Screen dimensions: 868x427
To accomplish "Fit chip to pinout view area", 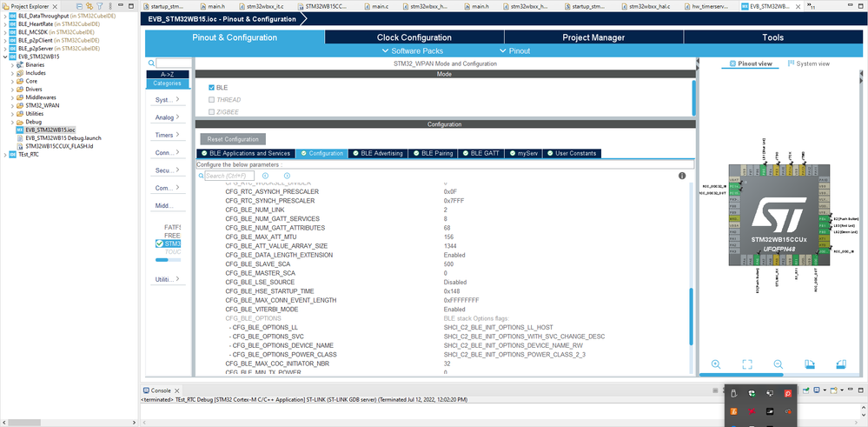I will (747, 364).
